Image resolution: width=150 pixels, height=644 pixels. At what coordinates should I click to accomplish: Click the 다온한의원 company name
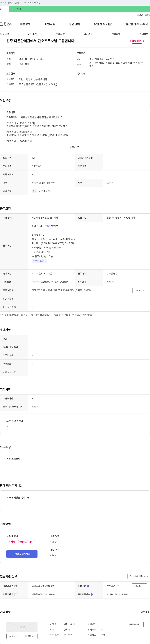click(x=69, y=624)
